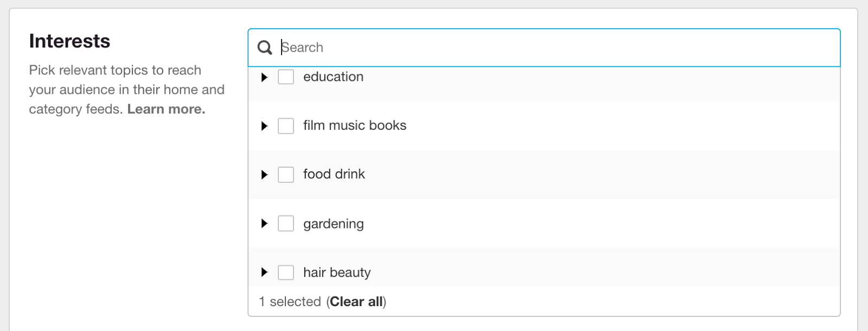The width and height of the screenshot is (868, 331).
Task: Check the film music books checkbox
Action: click(x=286, y=125)
